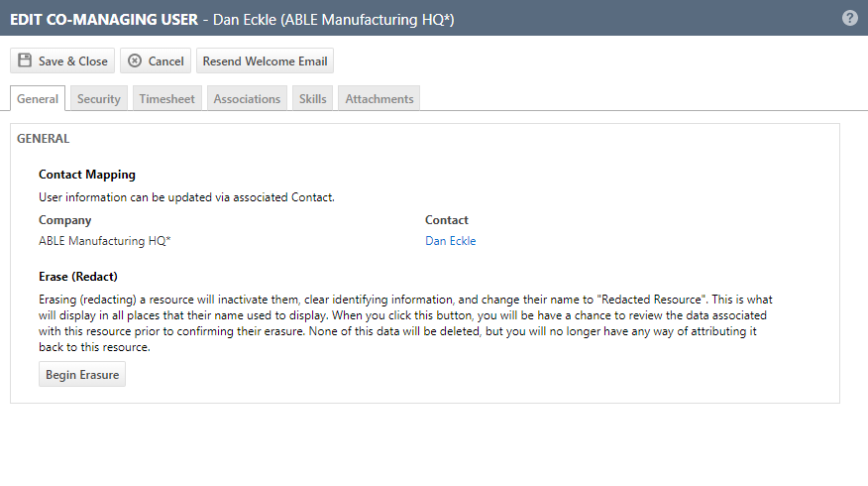Image resolution: width=868 pixels, height=486 pixels.
Task: Select the ABLE Manufacturing HQ* company text
Action: tap(105, 240)
